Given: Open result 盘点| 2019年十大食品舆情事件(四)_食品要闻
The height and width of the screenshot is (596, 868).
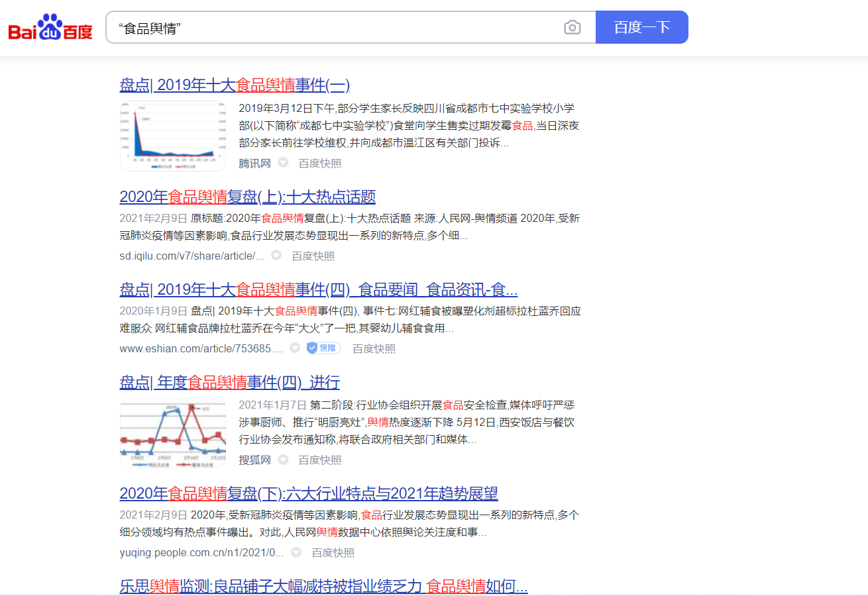Looking at the screenshot, I should (x=319, y=289).
